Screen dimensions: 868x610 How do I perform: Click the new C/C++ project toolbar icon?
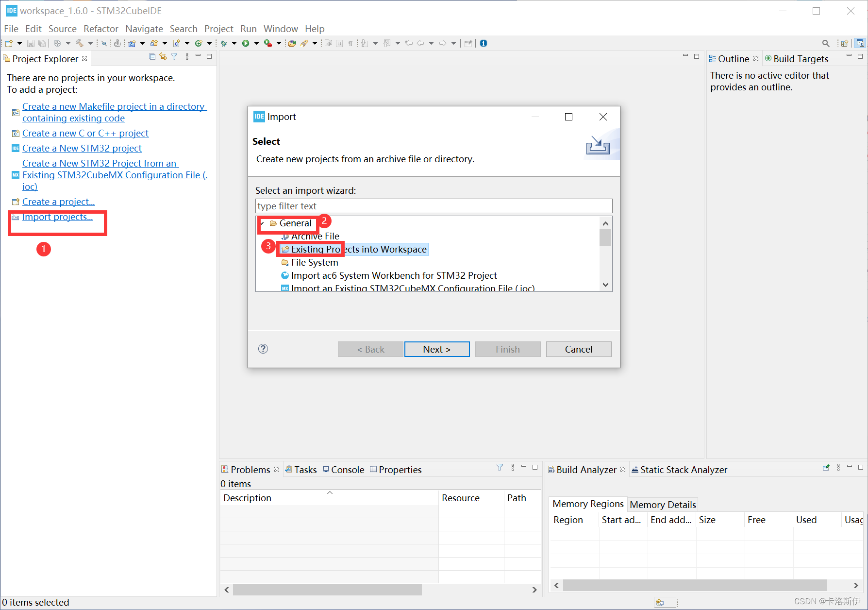(132, 43)
